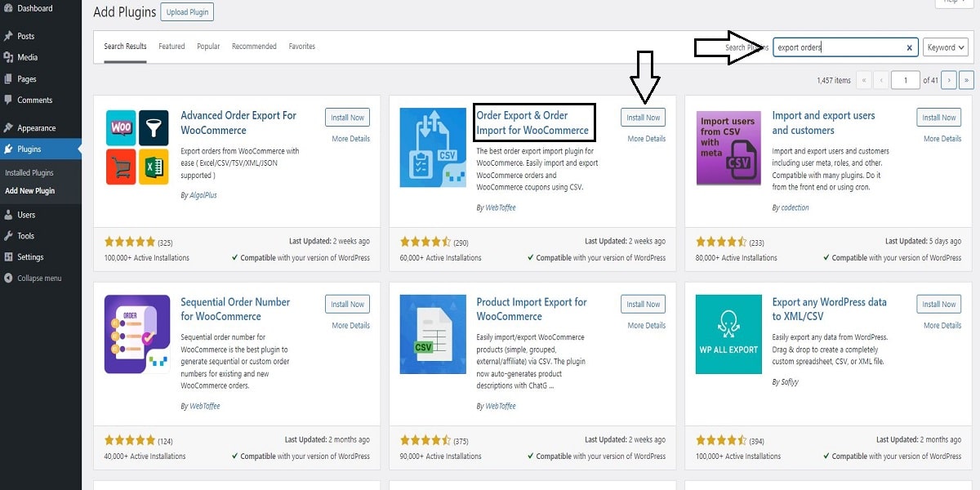Go to the previous results page
980x490 pixels.
(x=881, y=80)
